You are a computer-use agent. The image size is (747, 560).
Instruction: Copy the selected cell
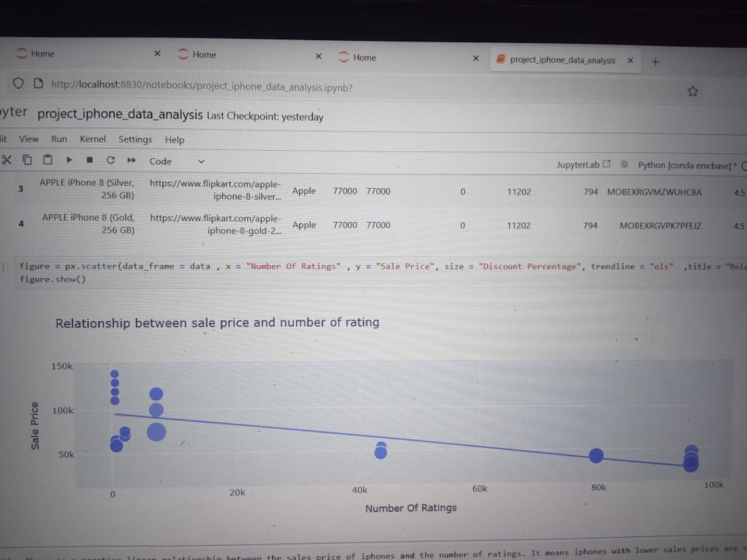point(27,160)
